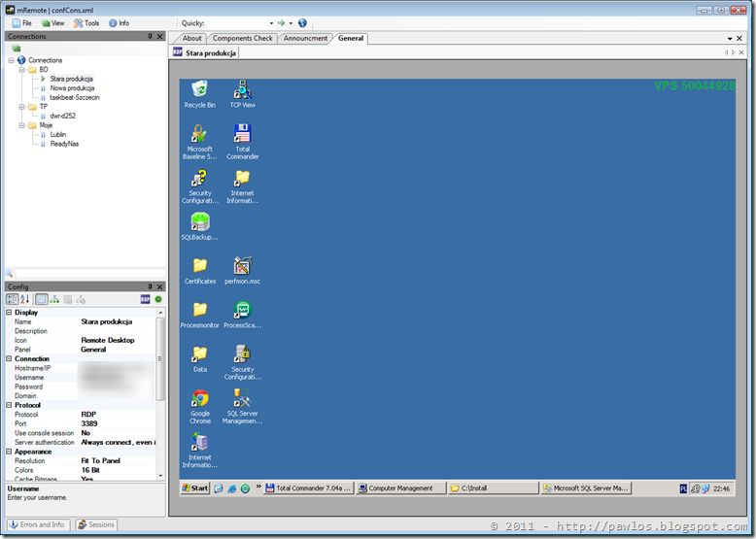
Task: Open the Quicky connect dropdown arrow
Action: [x=291, y=23]
